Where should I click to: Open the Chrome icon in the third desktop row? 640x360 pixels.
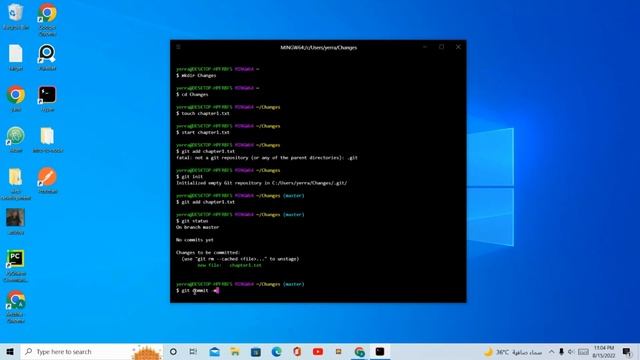click(16, 98)
